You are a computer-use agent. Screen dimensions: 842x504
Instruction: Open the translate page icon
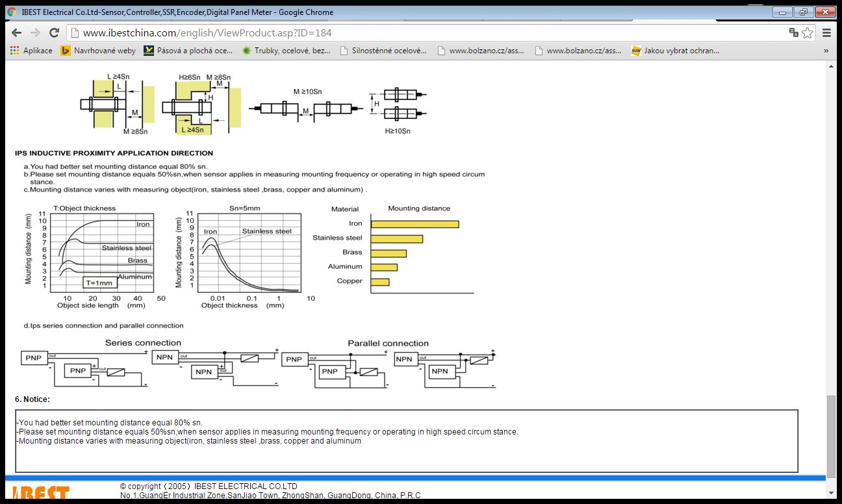point(793,32)
